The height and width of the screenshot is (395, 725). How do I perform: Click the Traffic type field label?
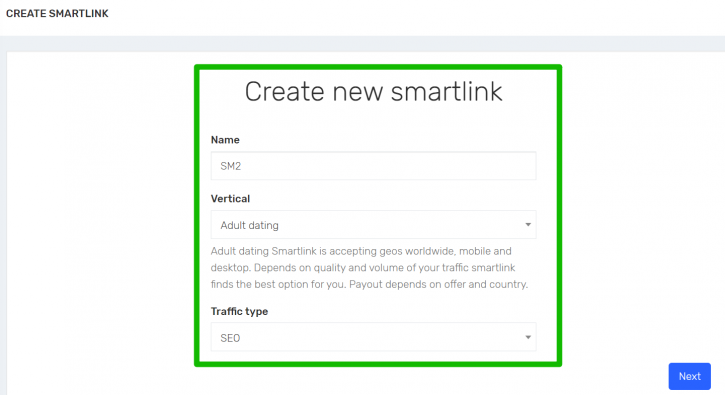pyautogui.click(x=240, y=311)
